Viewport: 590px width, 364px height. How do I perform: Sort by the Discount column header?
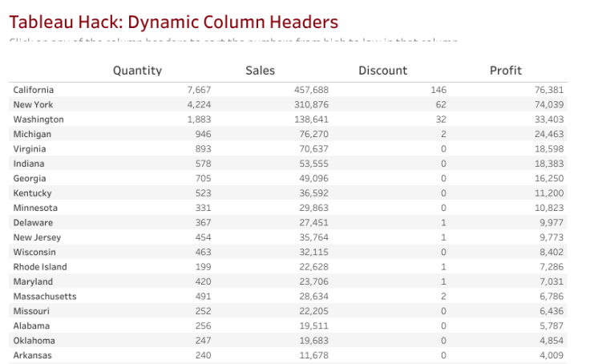(382, 71)
